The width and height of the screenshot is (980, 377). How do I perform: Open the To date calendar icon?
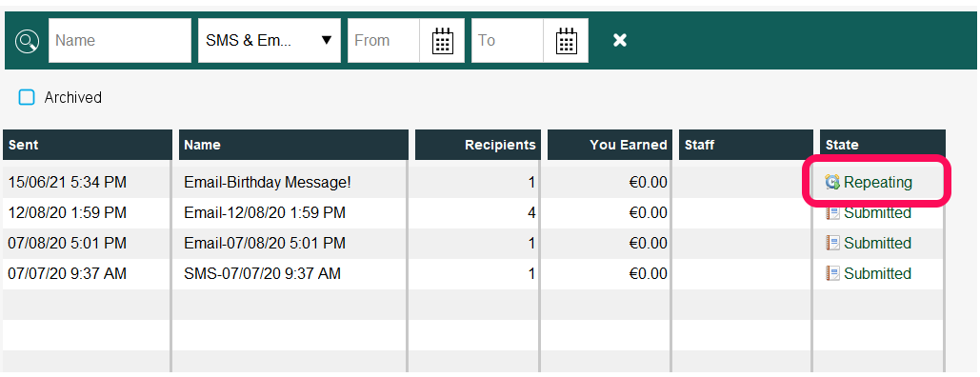(x=567, y=41)
